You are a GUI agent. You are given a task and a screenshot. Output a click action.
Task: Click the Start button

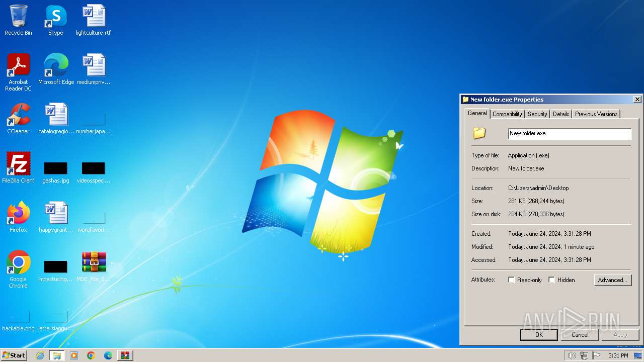[14, 355]
